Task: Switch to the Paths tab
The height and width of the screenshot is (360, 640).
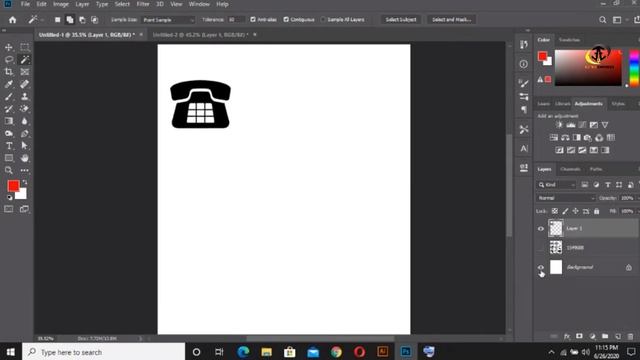Action: [596, 169]
